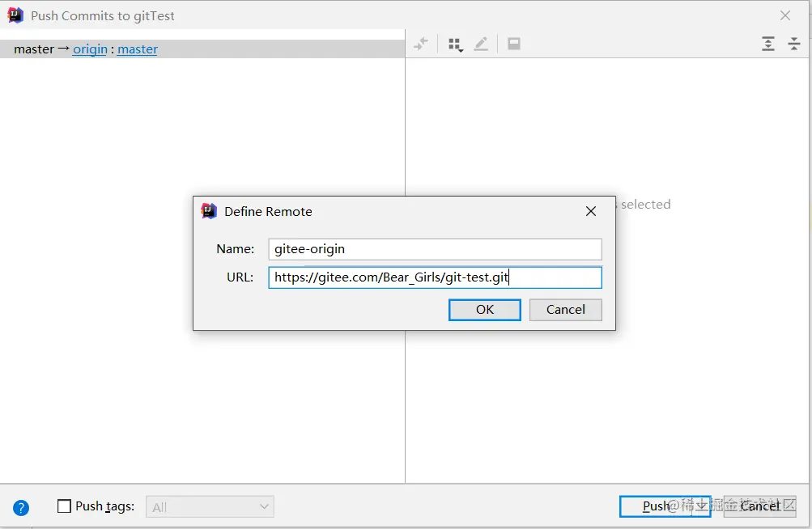Screen dimensions: 812x529
Task: Close the Push Commits window
Action: coord(785,15)
